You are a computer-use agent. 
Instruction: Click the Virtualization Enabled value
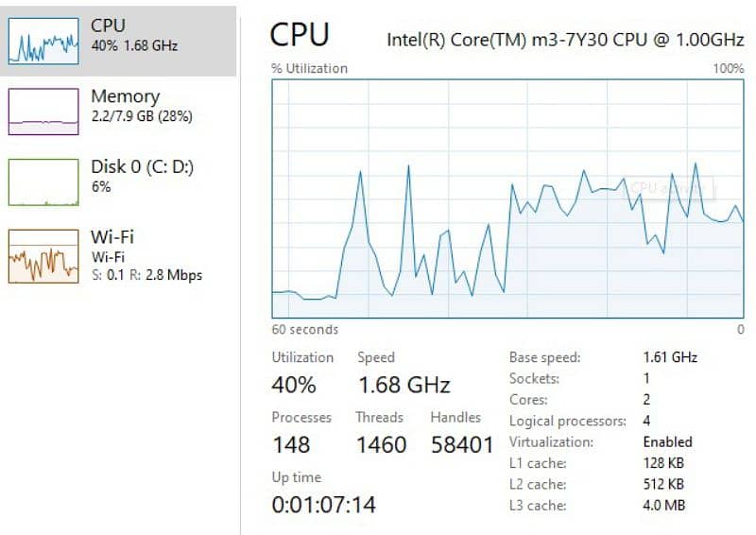click(667, 441)
